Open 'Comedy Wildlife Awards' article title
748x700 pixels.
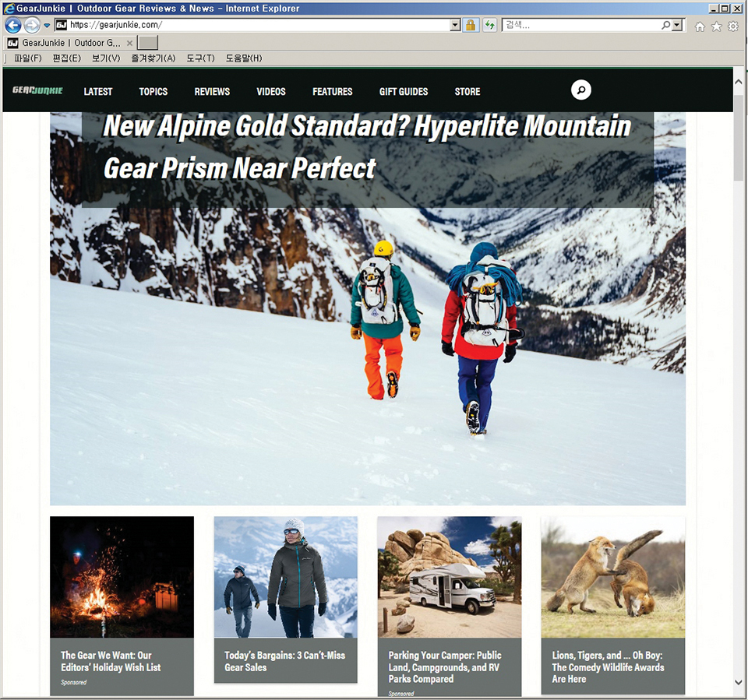point(608,667)
